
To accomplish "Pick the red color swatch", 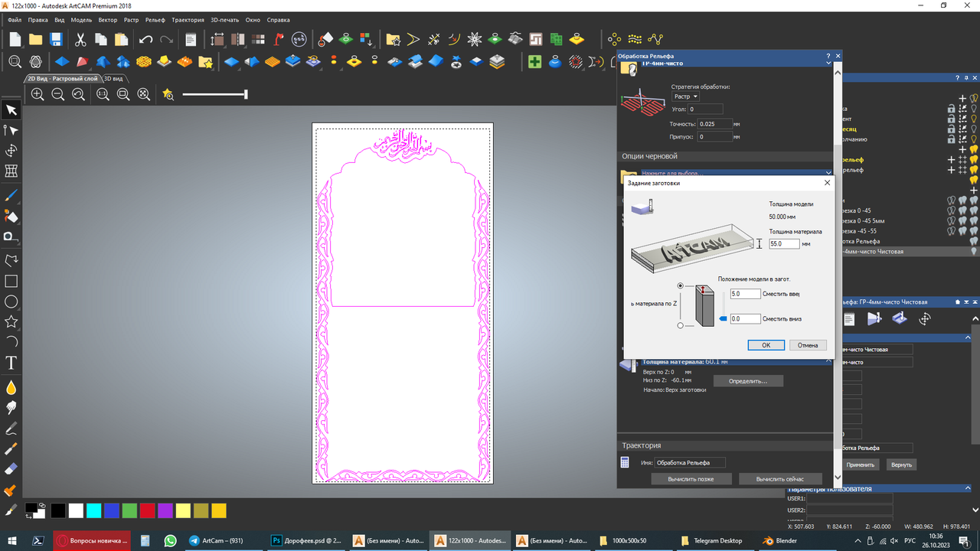I will (147, 510).
